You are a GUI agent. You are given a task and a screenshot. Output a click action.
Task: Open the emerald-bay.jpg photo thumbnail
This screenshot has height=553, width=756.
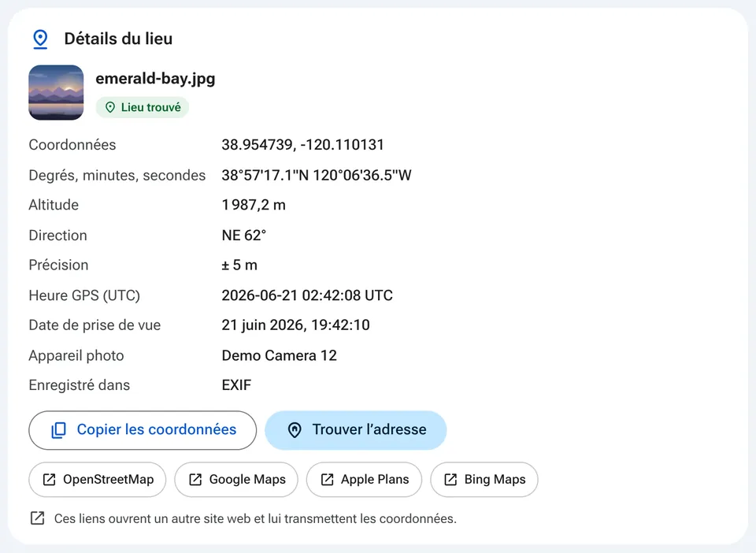coord(56,93)
